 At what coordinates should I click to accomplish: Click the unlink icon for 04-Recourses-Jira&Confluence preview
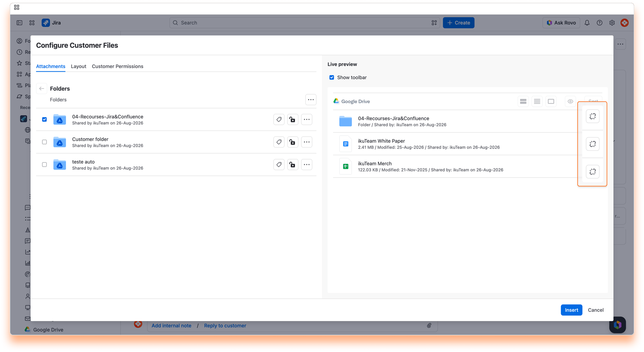[x=593, y=116]
